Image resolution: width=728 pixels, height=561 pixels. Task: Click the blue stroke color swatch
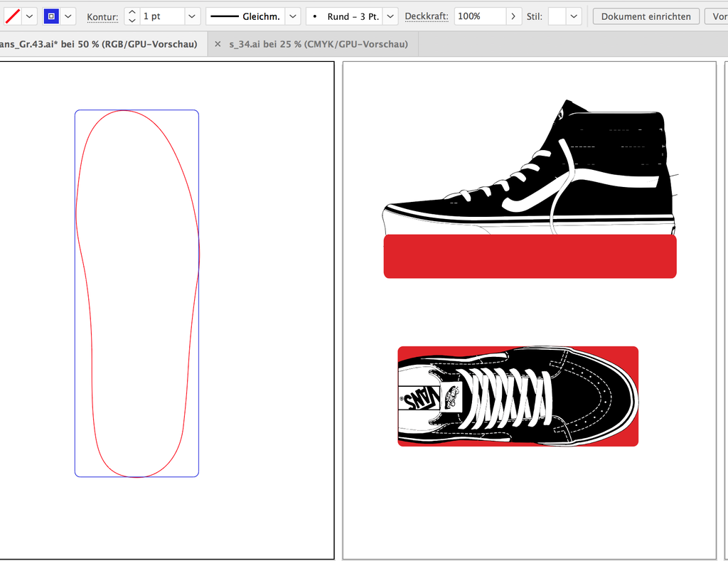pos(51,16)
